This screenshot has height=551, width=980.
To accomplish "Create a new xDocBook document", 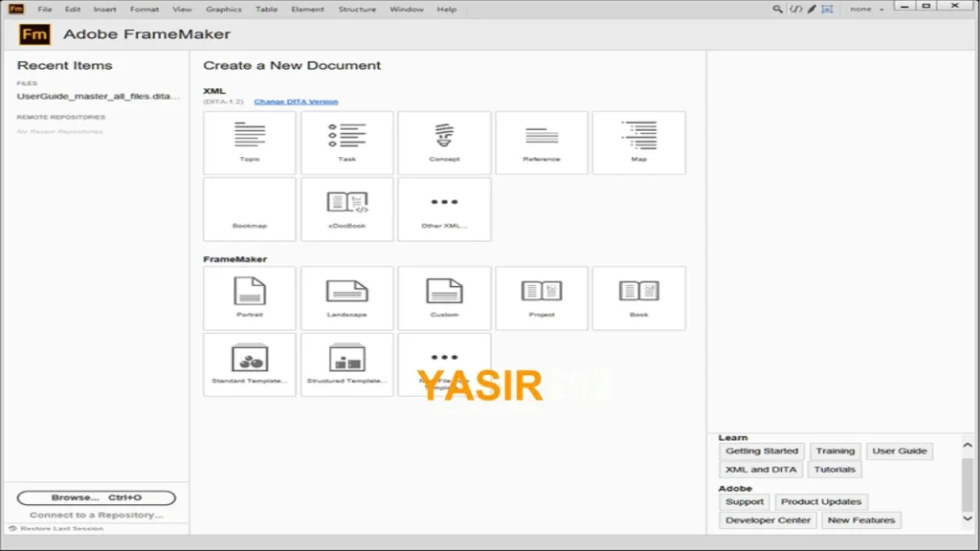I will point(346,209).
